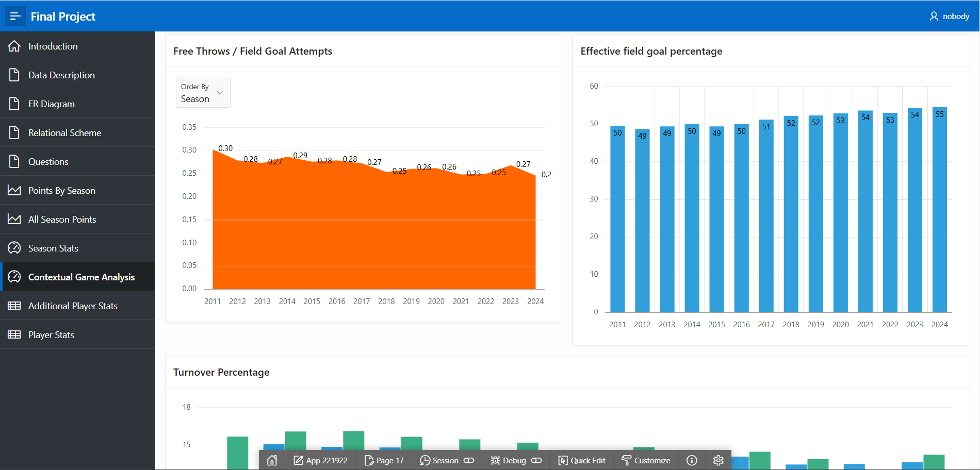Open the ER Diagram page
The width and height of the screenshot is (980, 470).
click(x=52, y=104)
